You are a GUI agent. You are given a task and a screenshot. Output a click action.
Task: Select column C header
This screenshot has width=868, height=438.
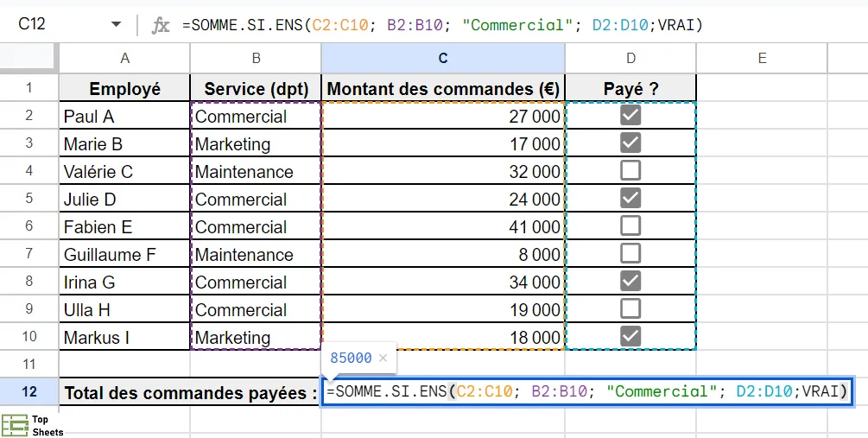coord(443,58)
